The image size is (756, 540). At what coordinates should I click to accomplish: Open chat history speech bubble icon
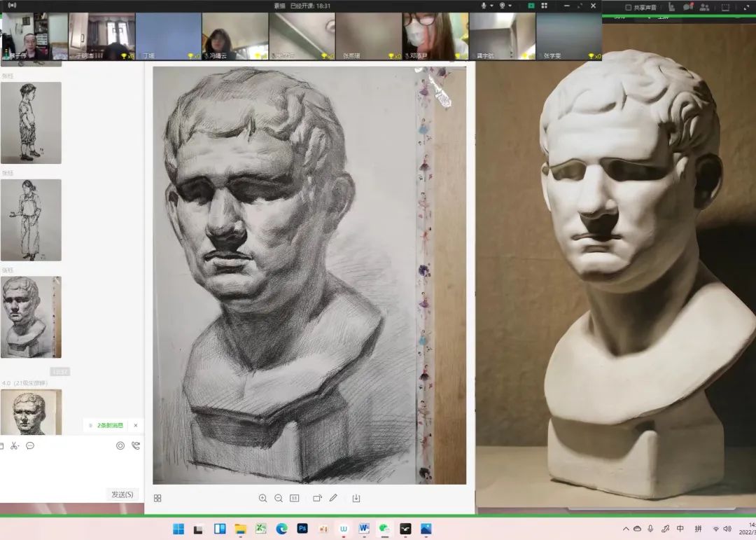30,446
